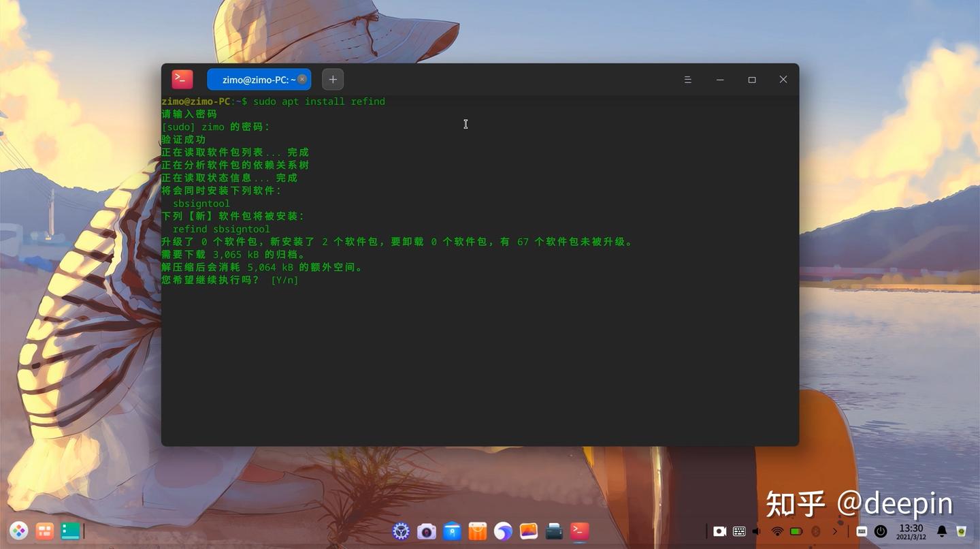Open the 13:30 clock and date
The width and height of the screenshot is (980, 549).
tap(911, 532)
